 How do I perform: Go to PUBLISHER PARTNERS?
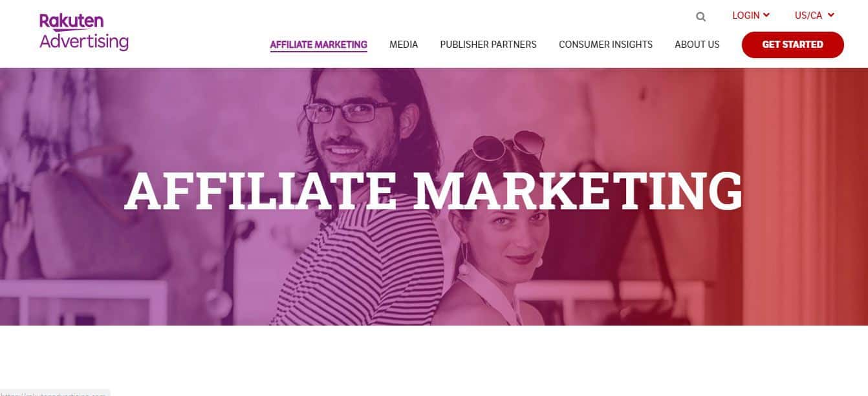488,45
